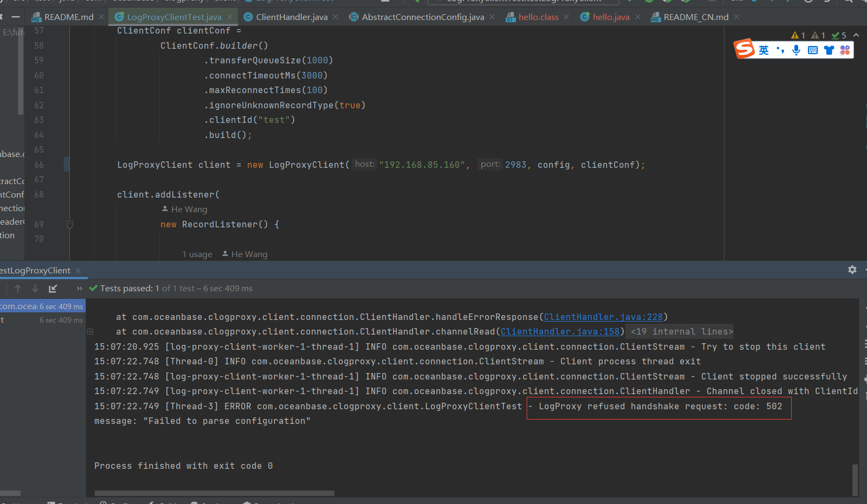This screenshot has width=867, height=504.
Task: Click the import tests icon
Action: pyautogui.click(x=53, y=289)
